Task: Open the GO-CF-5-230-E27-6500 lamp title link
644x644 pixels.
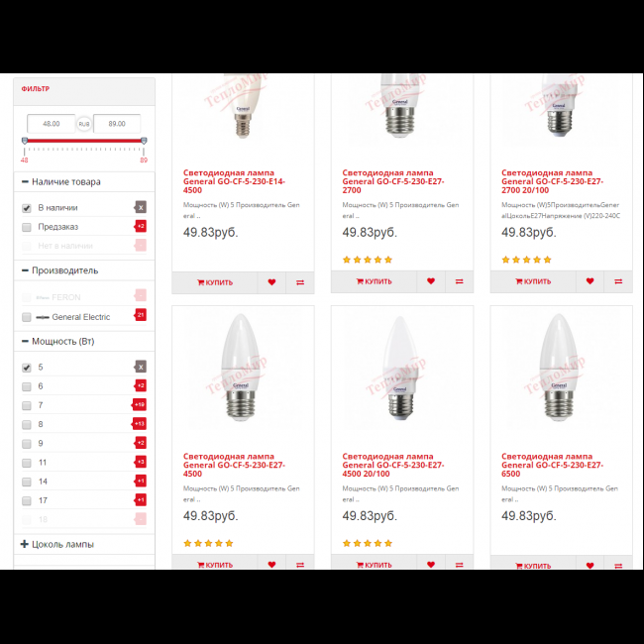Action: pyautogui.click(x=552, y=465)
